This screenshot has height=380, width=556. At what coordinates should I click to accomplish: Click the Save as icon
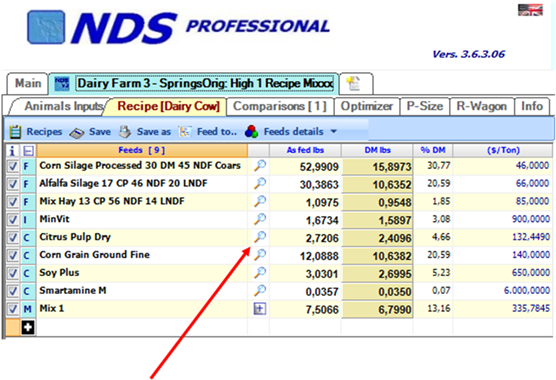(125, 132)
